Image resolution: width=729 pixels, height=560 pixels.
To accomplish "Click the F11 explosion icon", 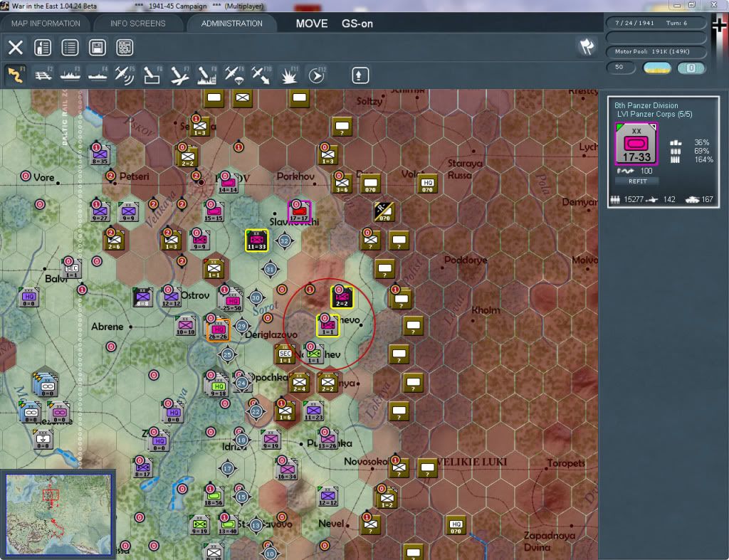I will (x=289, y=75).
